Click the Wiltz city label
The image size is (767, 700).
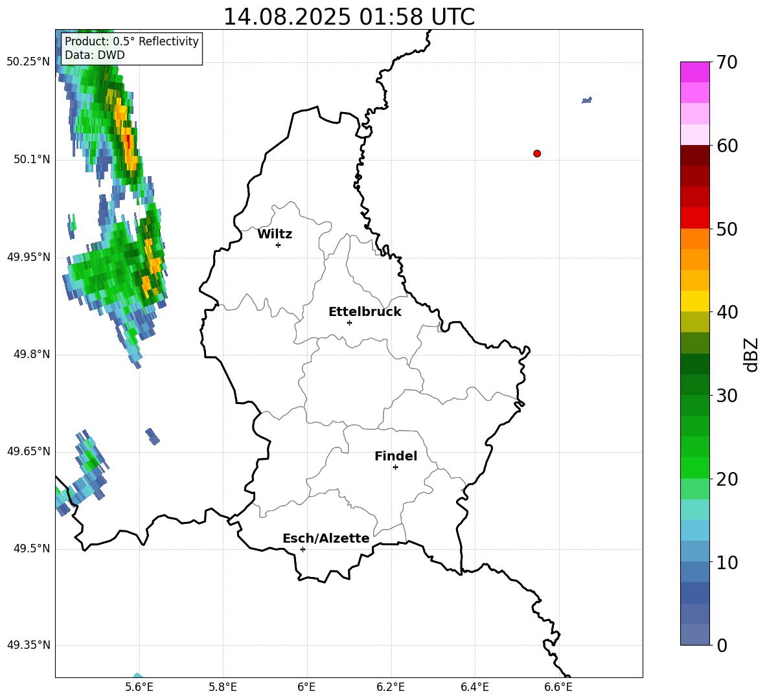275,234
